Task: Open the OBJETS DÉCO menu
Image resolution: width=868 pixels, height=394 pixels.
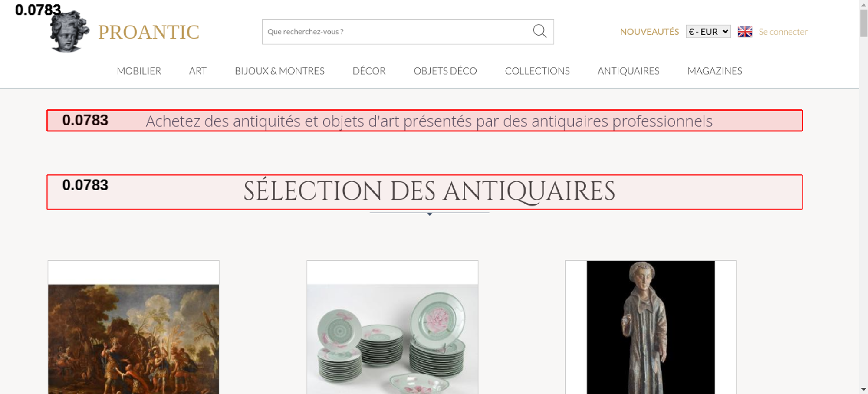Action: [445, 71]
